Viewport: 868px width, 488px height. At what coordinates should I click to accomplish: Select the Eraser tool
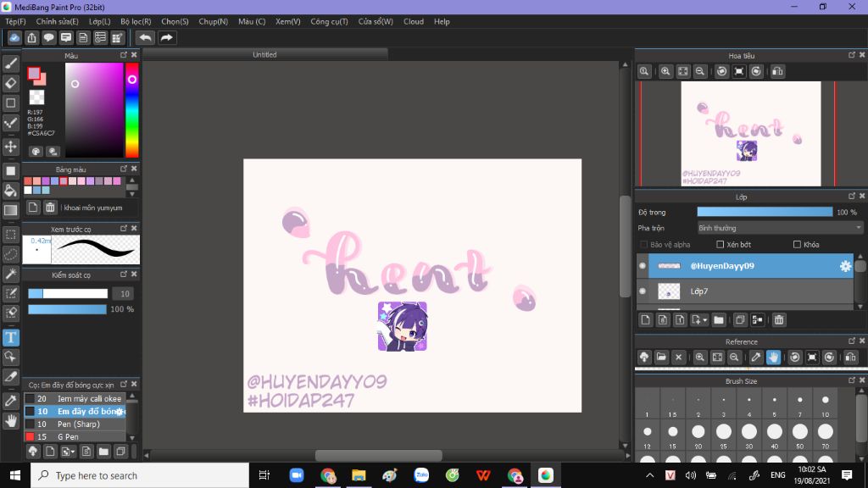[10, 84]
